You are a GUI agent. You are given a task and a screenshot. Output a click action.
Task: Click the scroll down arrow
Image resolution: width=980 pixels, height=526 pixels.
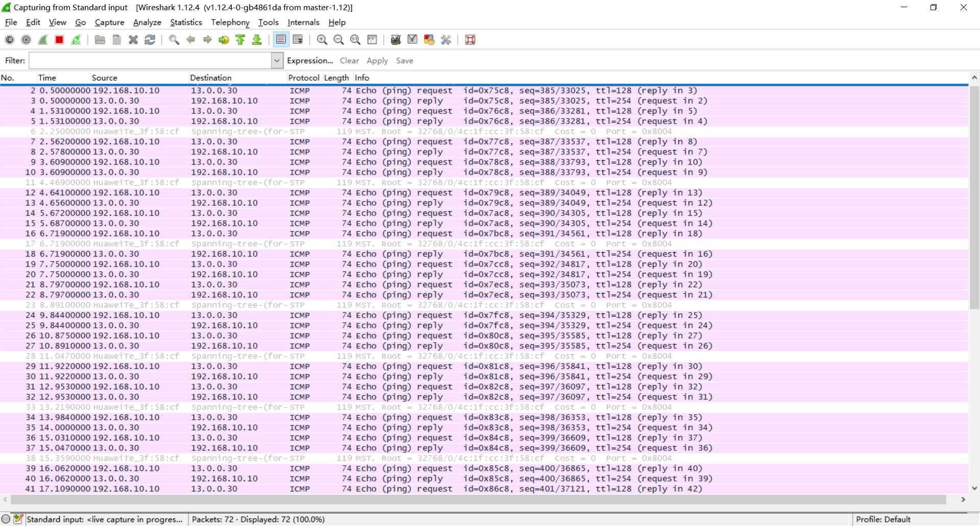click(x=974, y=488)
